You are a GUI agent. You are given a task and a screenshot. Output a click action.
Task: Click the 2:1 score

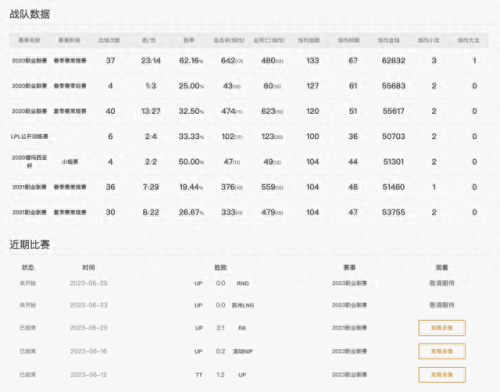pyautogui.click(x=220, y=328)
